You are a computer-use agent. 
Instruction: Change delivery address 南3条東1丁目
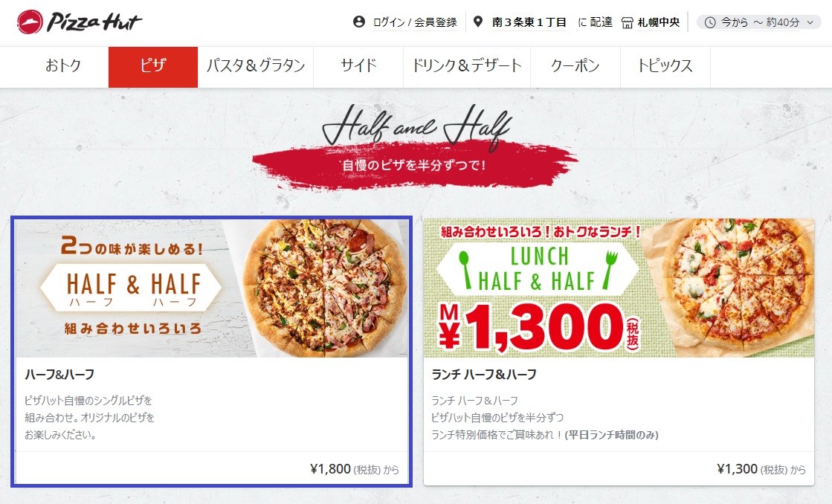click(529, 22)
